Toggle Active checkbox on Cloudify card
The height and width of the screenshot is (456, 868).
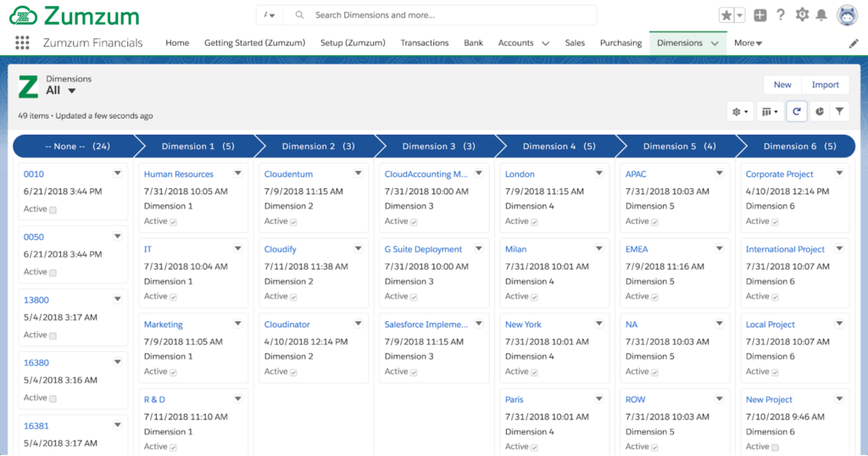pos(293,298)
